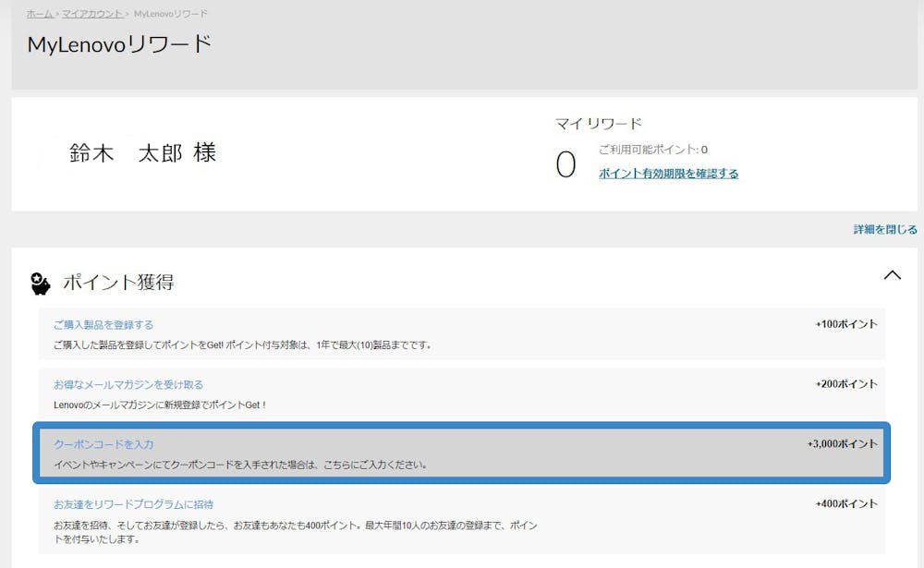Open お得なメールマガジンを受け取る link
This screenshot has height=568, width=924.
coord(128,385)
